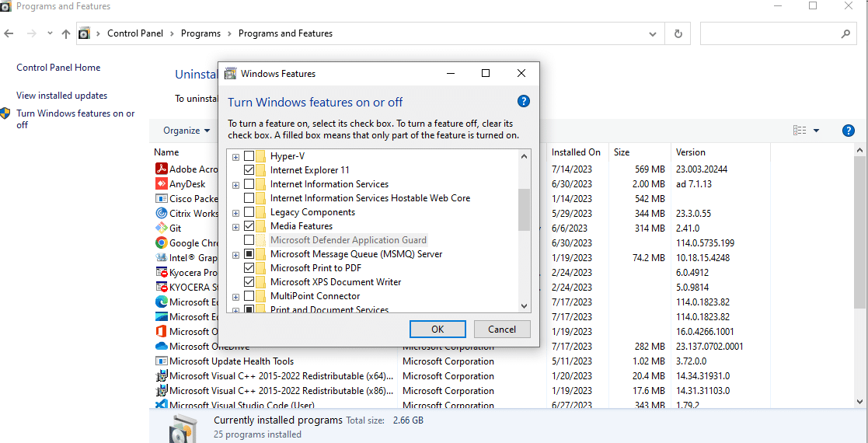
Task: Enable the Hyper-V checkbox
Action: pyautogui.click(x=249, y=156)
